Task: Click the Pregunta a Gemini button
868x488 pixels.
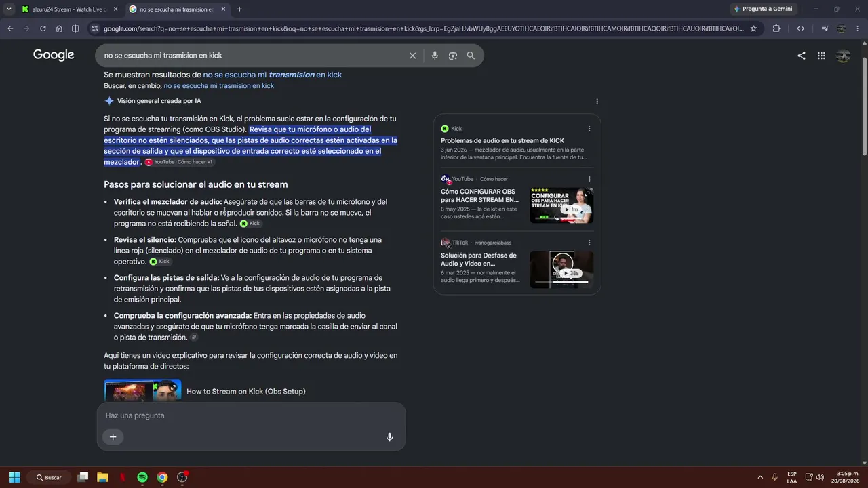Action: tap(763, 9)
